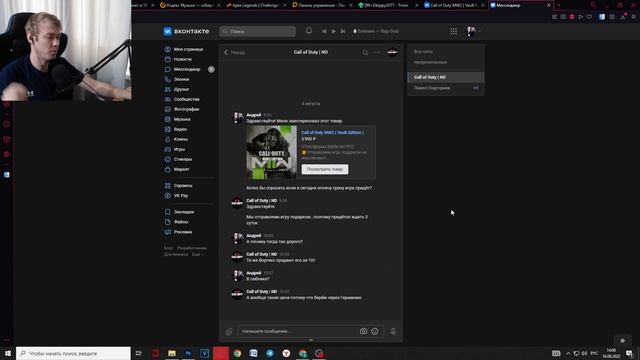640x360 pixels.
Task: Open Yandex Browser from the taskbar
Action: coord(286,353)
